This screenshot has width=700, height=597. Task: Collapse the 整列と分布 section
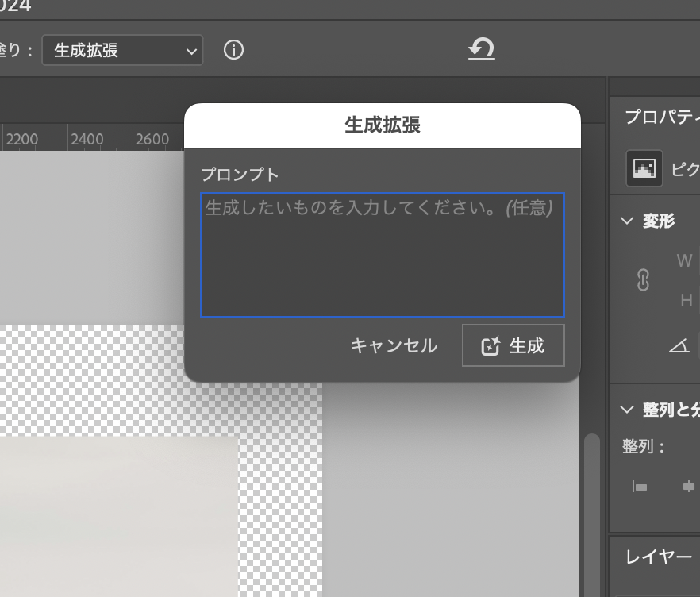pyautogui.click(x=627, y=409)
